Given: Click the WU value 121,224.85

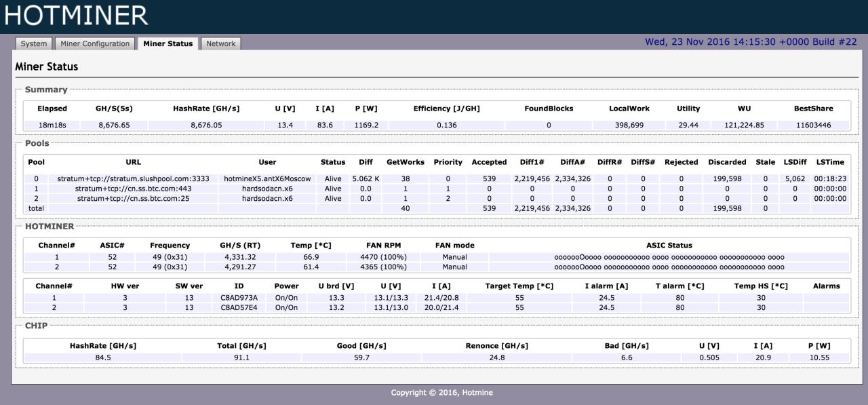Looking at the screenshot, I should (x=744, y=125).
